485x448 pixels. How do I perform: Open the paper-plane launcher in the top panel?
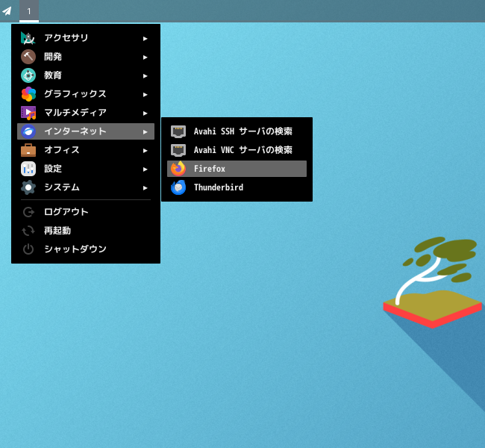7,11
